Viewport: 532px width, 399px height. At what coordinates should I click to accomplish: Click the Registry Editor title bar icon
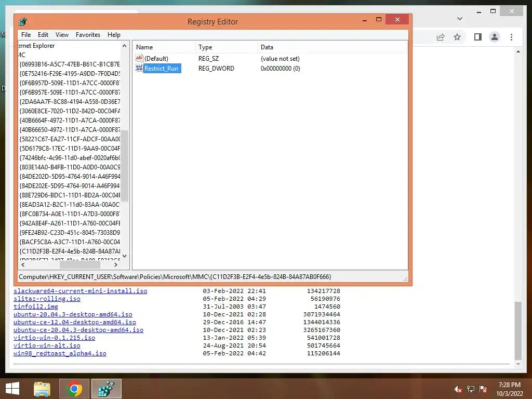click(23, 22)
